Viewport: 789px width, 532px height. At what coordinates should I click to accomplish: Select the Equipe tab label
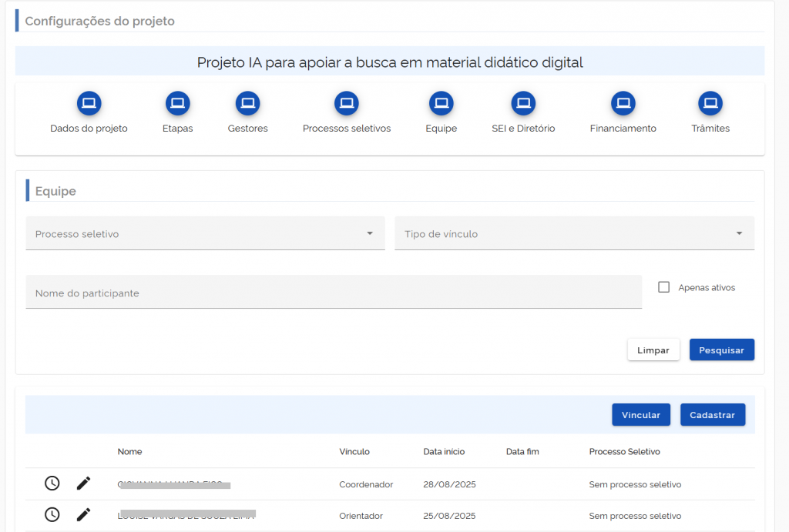441,128
